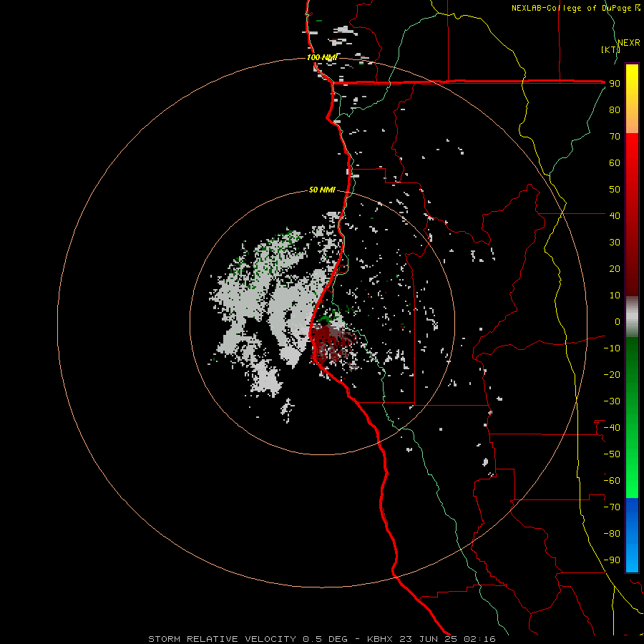Click the 0 value on velocity scale
Viewport: 644px width, 644px height.
618,321
